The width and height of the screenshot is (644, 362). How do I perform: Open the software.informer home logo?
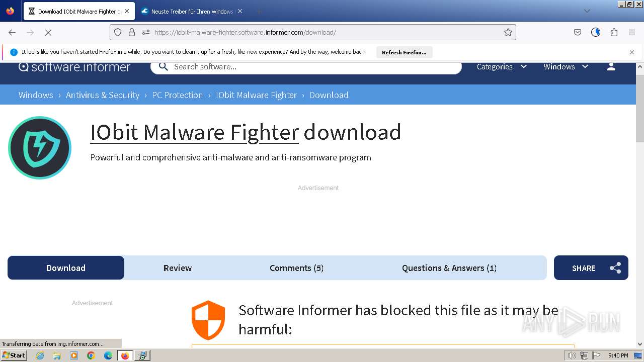(x=74, y=67)
